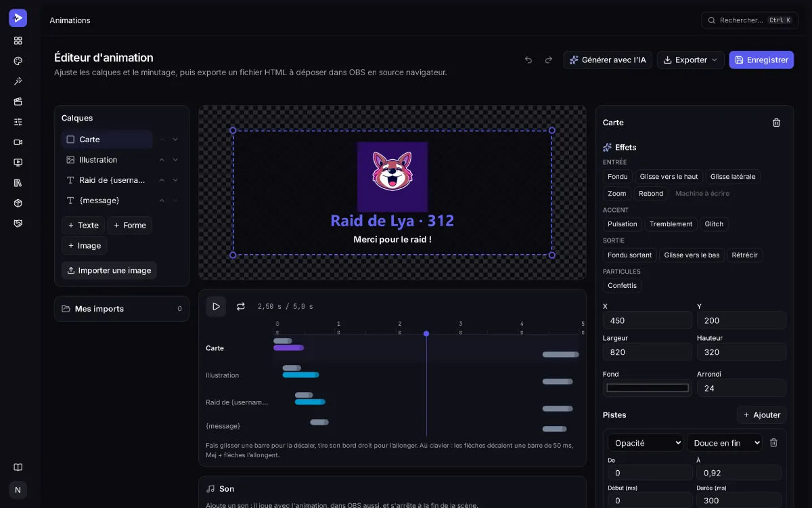Add a track with Ajouter
The height and width of the screenshot is (508, 812).
tap(761, 415)
